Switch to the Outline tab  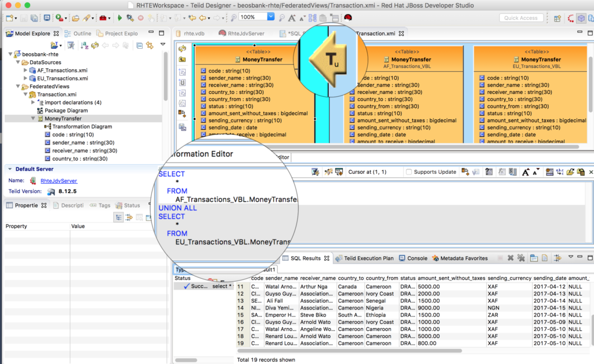pos(81,33)
